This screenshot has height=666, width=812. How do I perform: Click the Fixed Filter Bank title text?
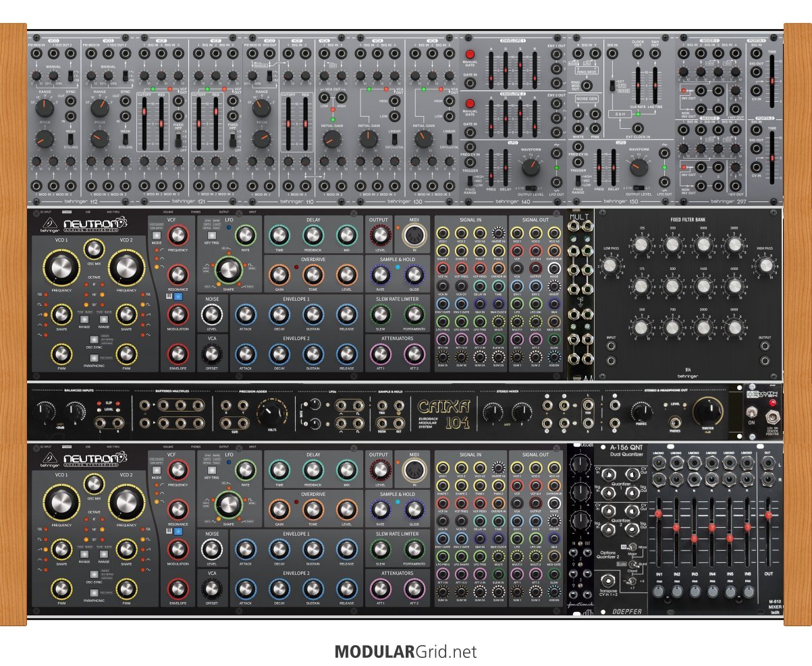[x=688, y=219]
